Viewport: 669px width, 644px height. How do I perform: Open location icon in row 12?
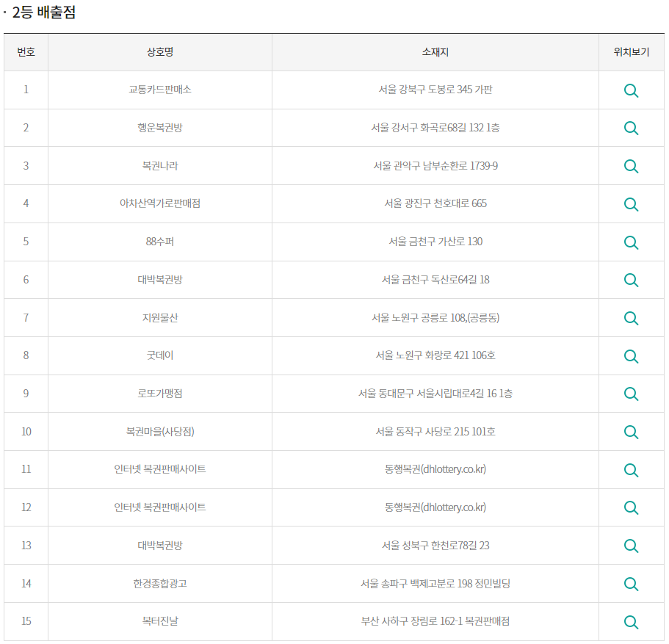631,508
